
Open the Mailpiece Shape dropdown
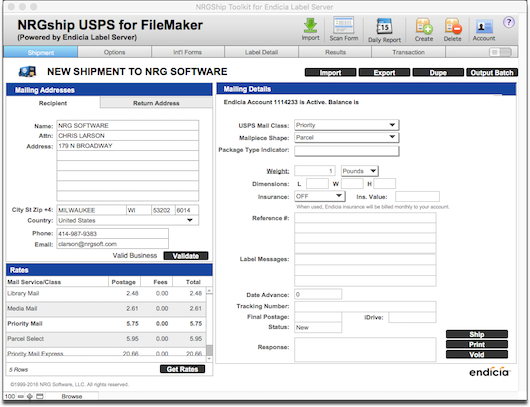click(x=346, y=138)
